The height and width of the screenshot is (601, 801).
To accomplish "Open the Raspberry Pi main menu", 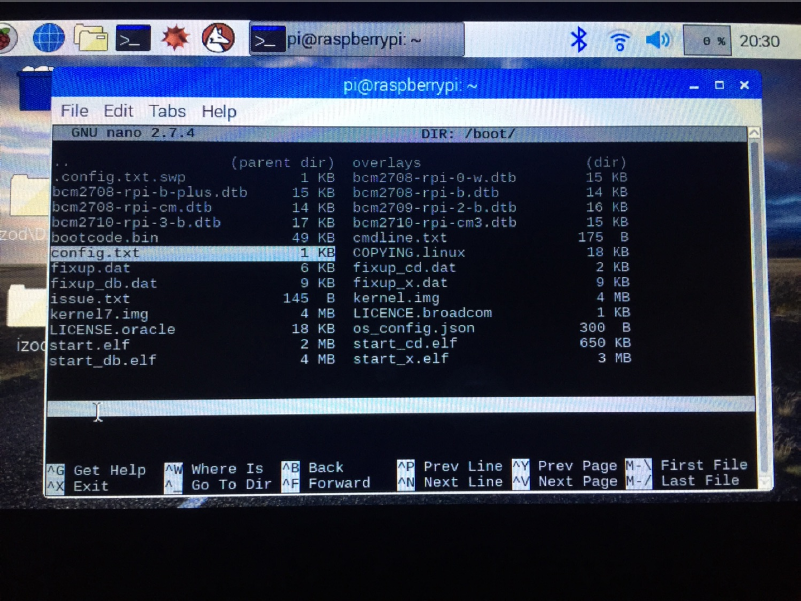I will pyautogui.click(x=6, y=38).
